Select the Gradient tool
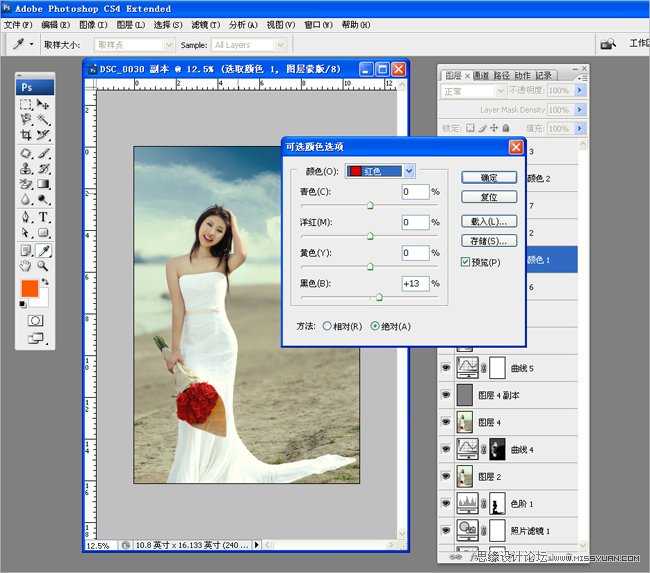 coord(44,185)
